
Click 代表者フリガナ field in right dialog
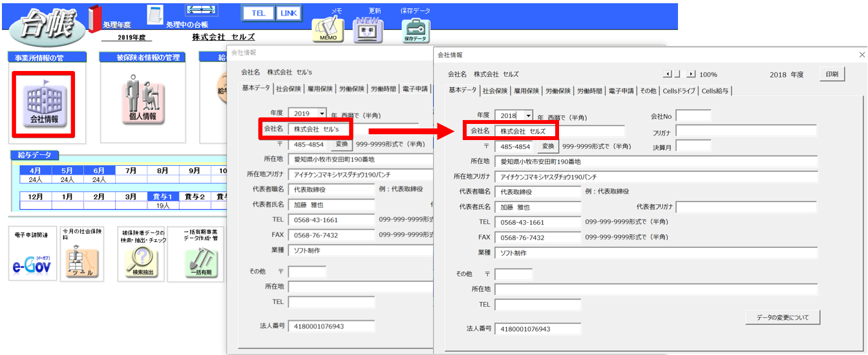pyautogui.click(x=746, y=207)
